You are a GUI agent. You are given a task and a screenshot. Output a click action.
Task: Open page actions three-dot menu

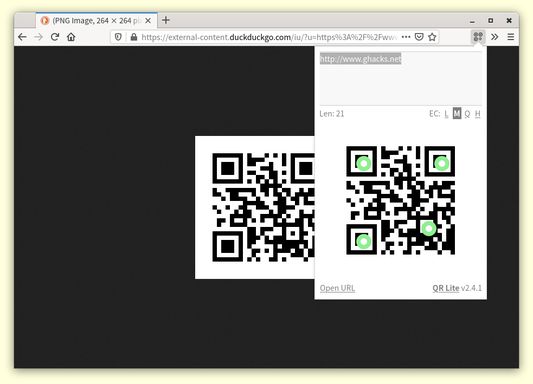(406, 37)
